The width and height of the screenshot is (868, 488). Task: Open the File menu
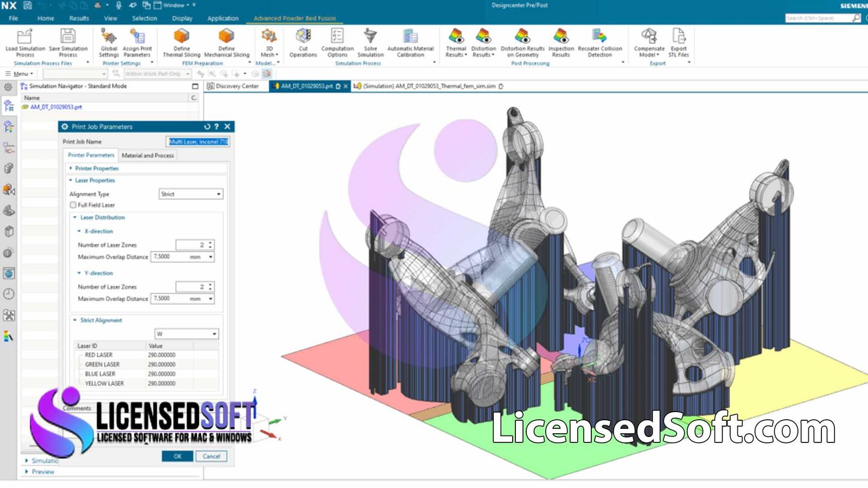[x=14, y=18]
